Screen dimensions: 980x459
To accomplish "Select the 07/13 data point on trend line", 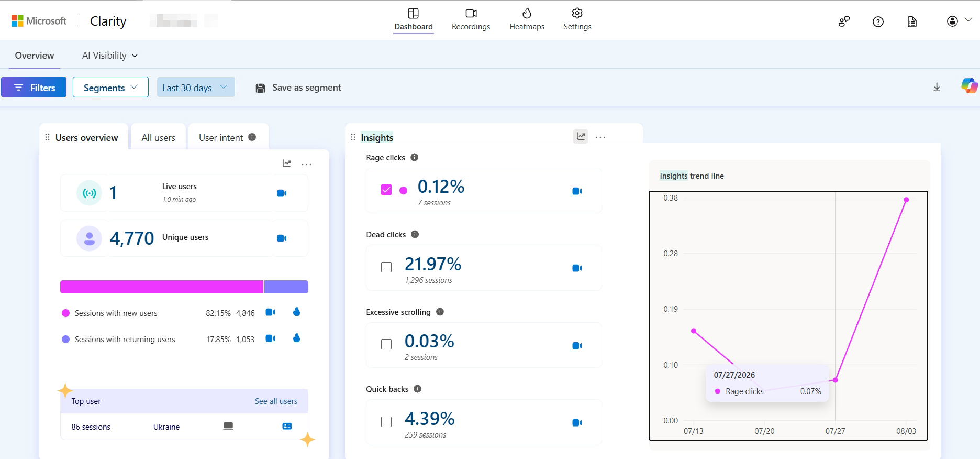I will pos(694,331).
